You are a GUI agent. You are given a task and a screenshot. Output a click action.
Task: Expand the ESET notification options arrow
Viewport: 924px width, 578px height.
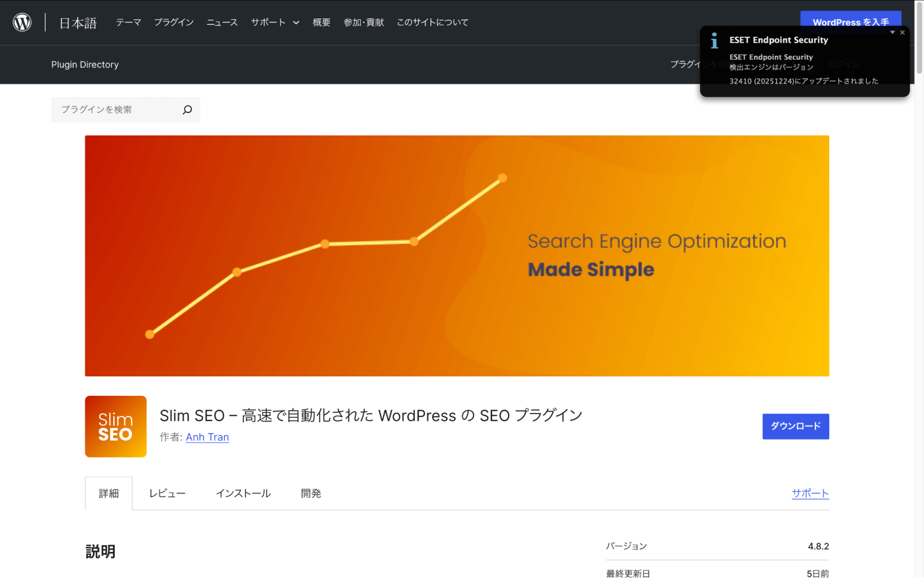tap(893, 32)
